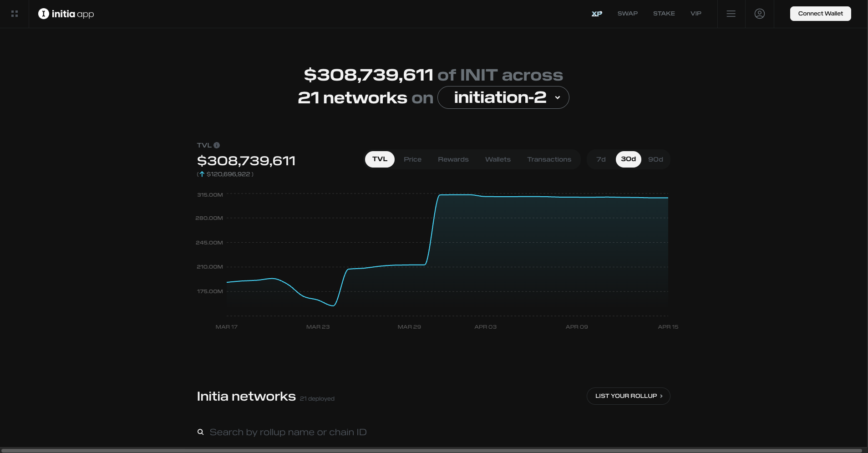
Task: Go to the VIP page
Action: pos(696,14)
